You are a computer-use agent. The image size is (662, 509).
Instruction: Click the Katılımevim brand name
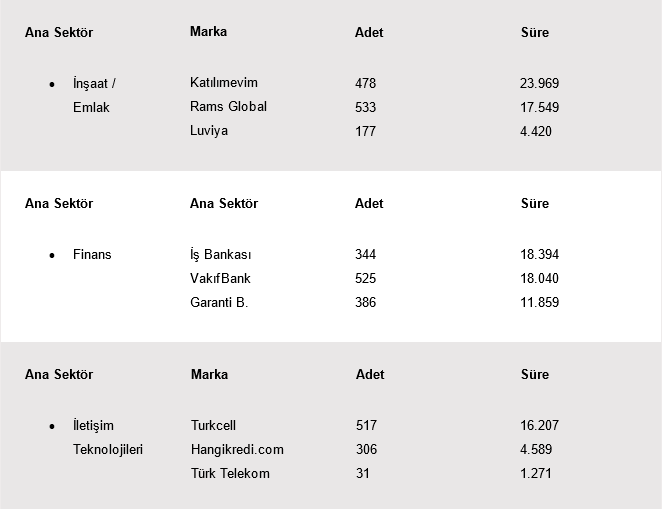(223, 83)
